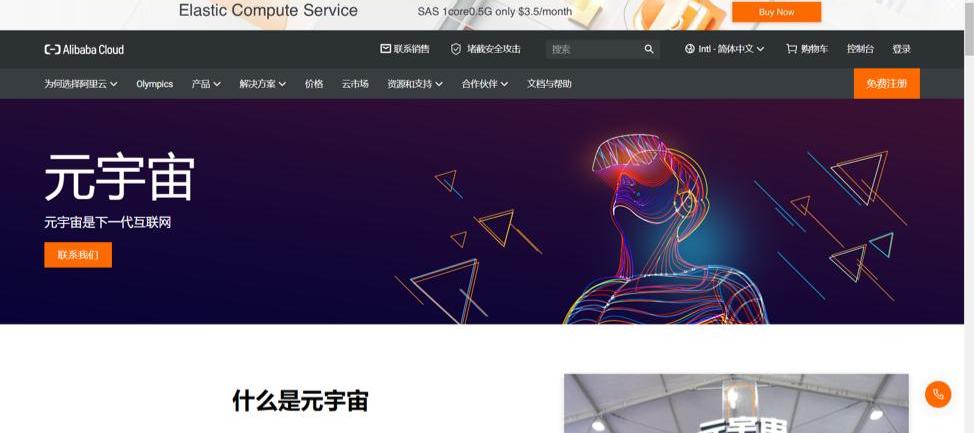Open the 产品 dropdown menu
The width and height of the screenshot is (974, 433).
point(206,84)
